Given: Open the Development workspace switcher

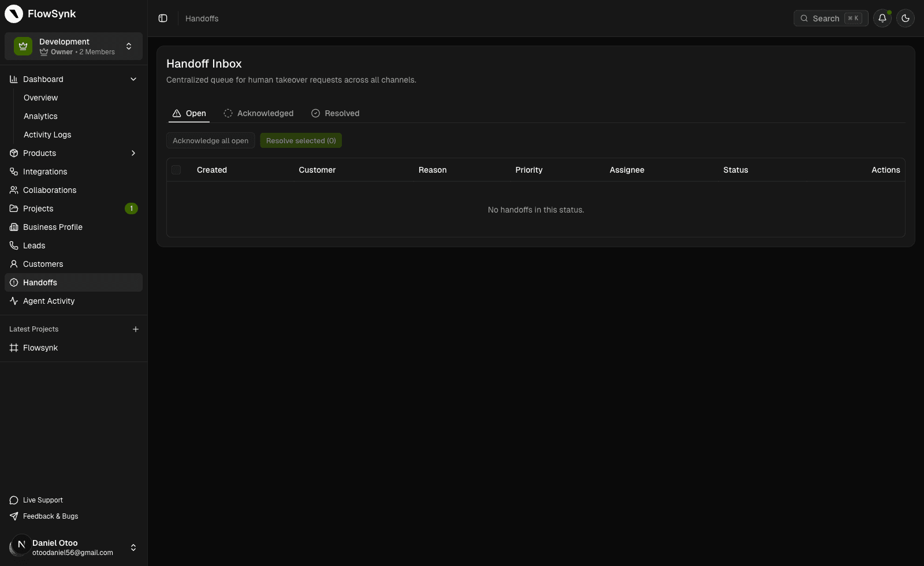Looking at the screenshot, I should click(128, 46).
